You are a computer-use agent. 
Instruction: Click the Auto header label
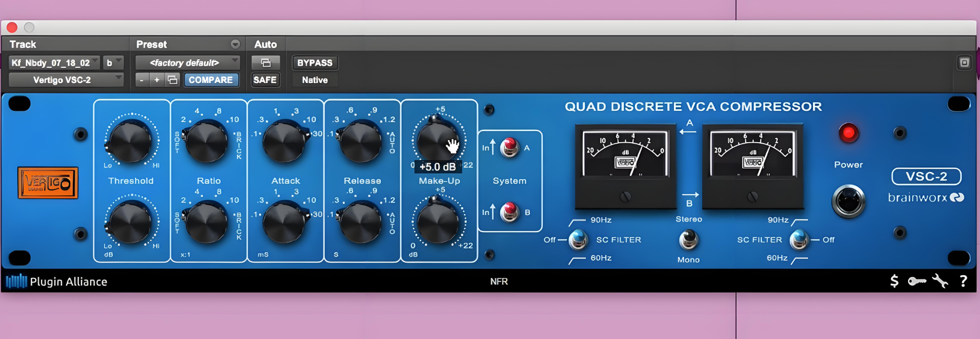tap(266, 44)
